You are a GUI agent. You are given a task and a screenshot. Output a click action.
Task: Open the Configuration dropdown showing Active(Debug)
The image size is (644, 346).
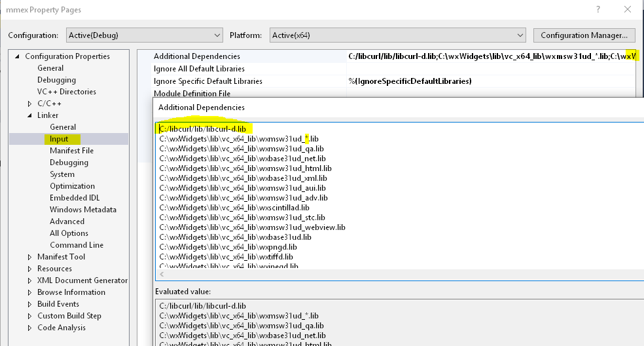(144, 35)
